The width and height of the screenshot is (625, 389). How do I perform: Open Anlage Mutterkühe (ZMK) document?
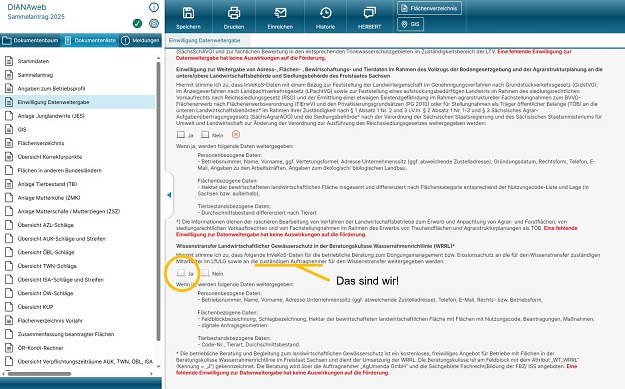tap(49, 198)
